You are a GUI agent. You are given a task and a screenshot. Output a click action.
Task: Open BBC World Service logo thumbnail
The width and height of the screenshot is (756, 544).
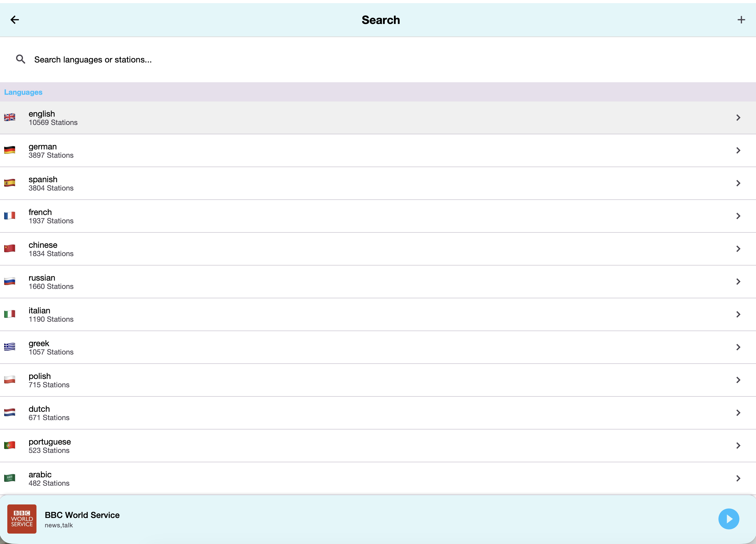(22, 519)
